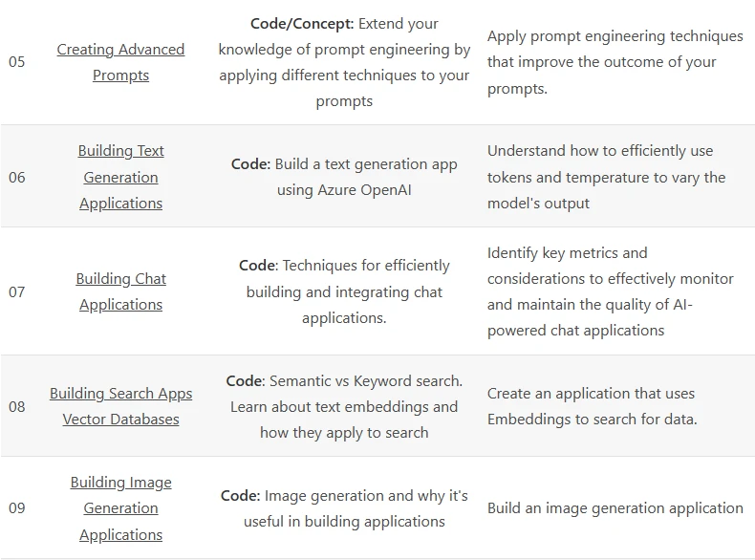Click 'Build a text generation app' description
Screen dimensions: 755x560
point(344,177)
